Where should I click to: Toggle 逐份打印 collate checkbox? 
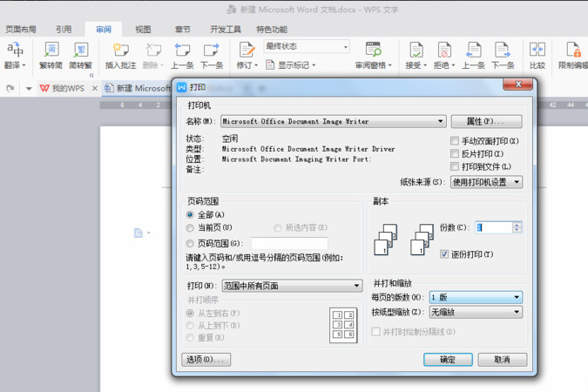[444, 254]
